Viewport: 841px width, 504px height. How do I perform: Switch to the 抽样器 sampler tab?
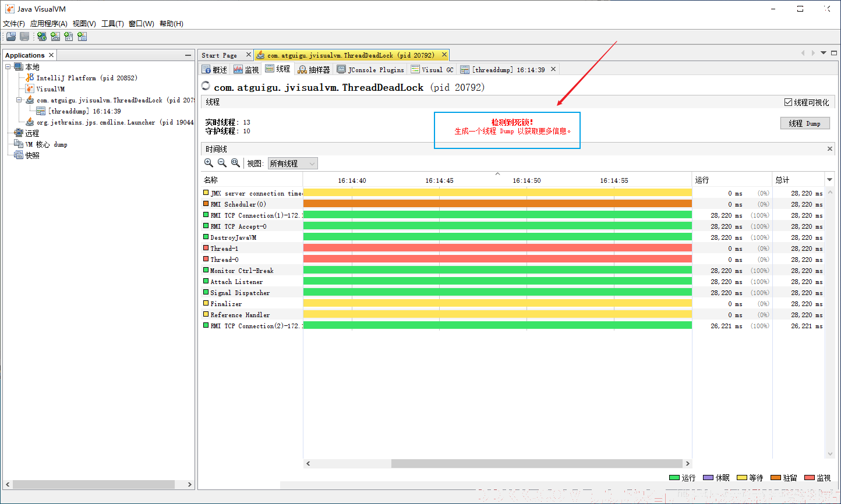[x=314, y=69]
